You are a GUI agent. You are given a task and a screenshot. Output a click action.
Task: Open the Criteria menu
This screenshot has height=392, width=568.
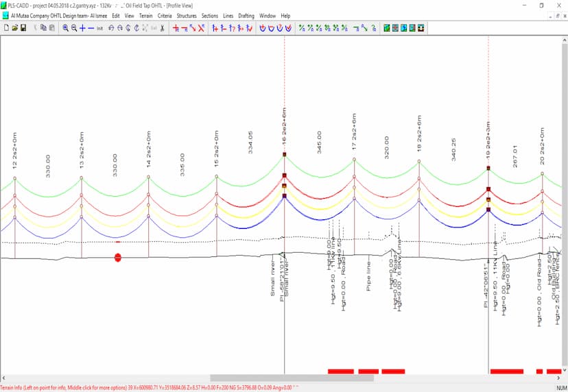tap(165, 16)
